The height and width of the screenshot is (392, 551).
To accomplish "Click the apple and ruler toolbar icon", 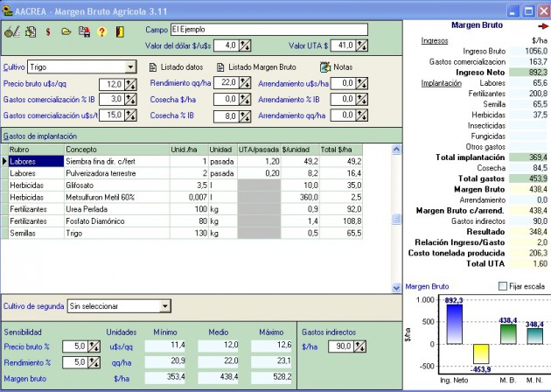I will [x=12, y=32].
